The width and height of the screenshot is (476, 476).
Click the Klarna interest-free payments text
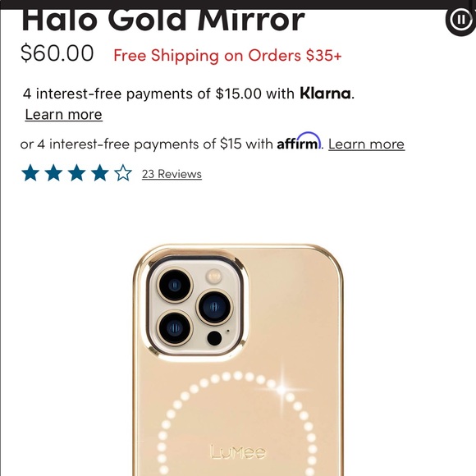158,94
